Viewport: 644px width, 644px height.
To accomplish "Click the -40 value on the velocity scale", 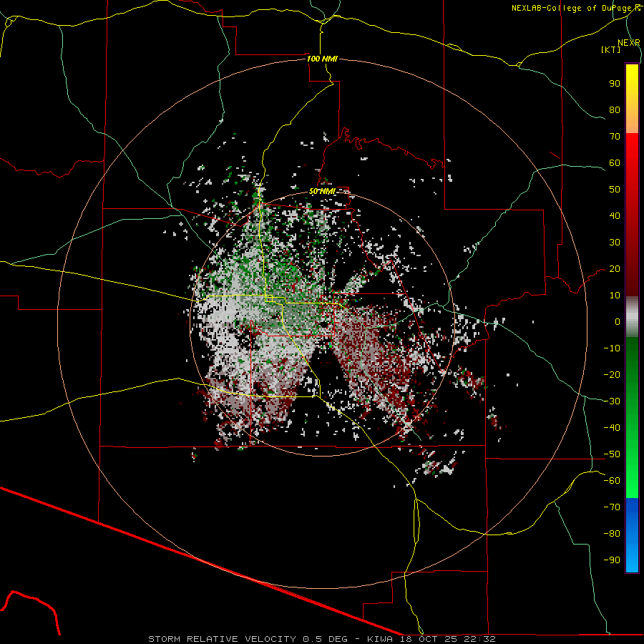I will tap(612, 428).
